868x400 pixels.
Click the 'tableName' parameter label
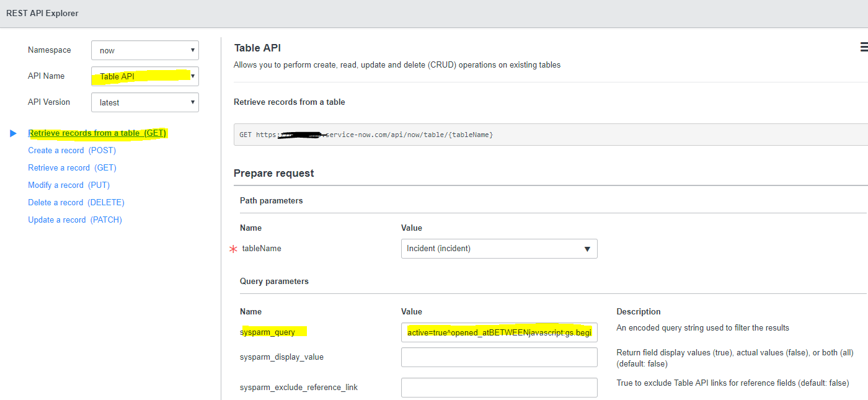coord(262,249)
